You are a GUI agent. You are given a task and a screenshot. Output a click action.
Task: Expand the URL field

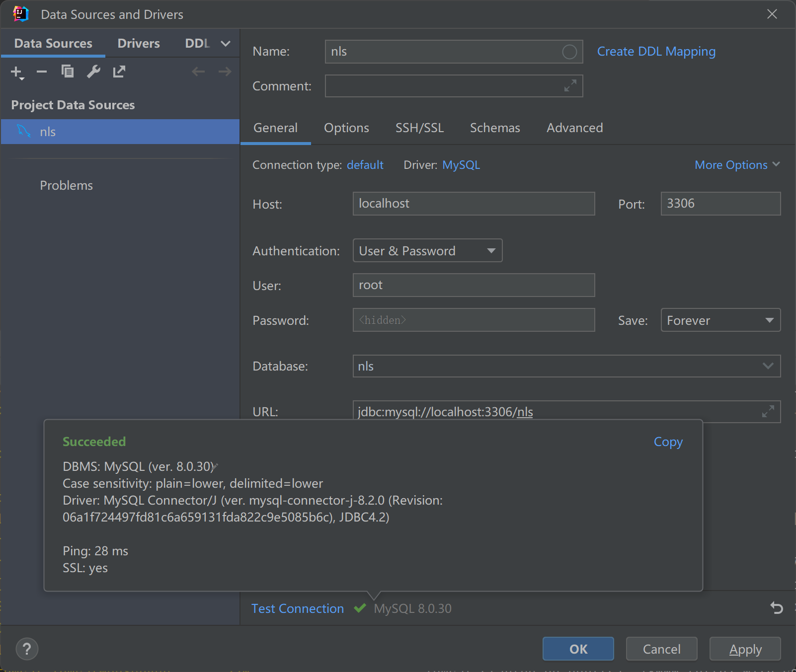768,411
